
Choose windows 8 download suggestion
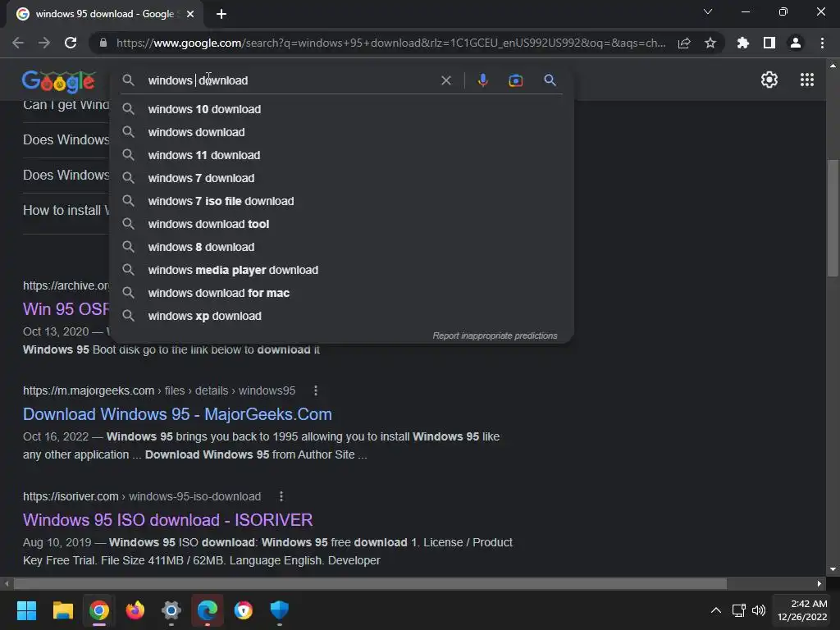(x=341, y=248)
